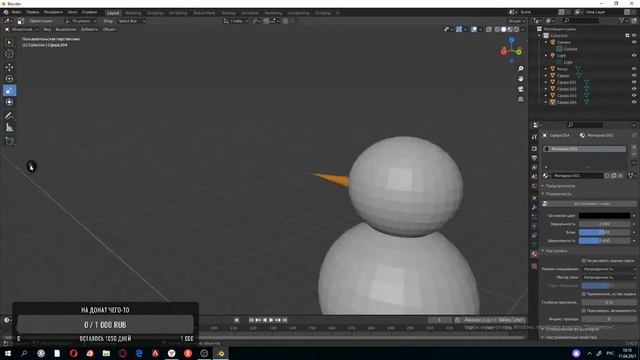Switch to the Shading workspace tab
Image resolution: width=640 pixels, height=360 pixels.
click(x=228, y=13)
